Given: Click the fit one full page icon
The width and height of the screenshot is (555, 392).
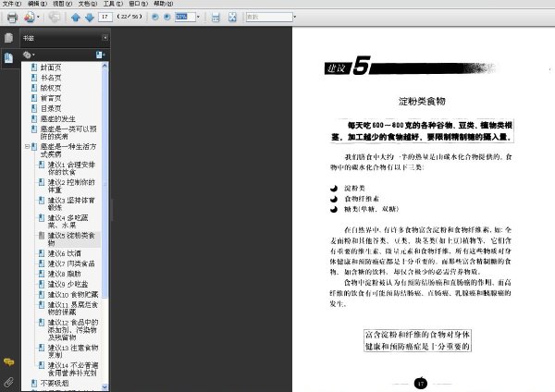Looking at the screenshot, I should pos(232,17).
